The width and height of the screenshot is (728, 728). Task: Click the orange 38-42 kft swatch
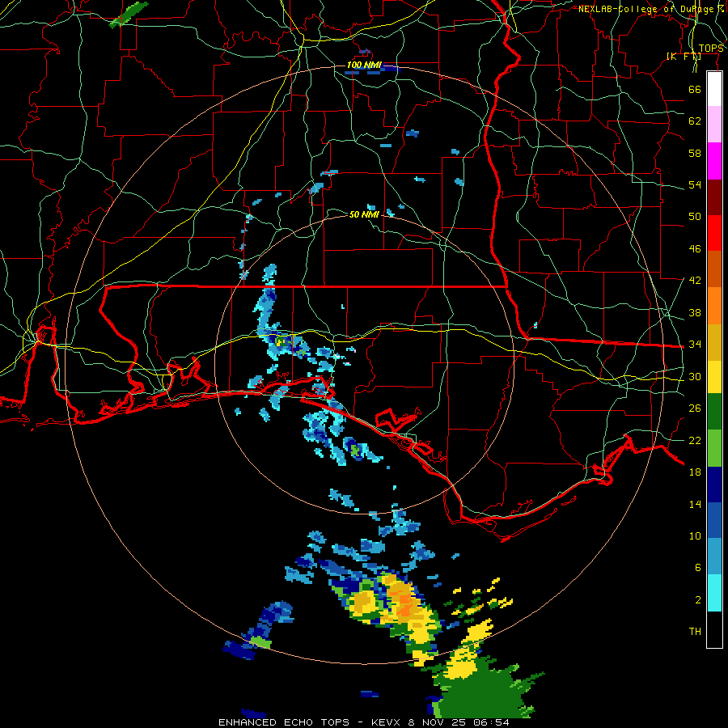click(x=714, y=305)
